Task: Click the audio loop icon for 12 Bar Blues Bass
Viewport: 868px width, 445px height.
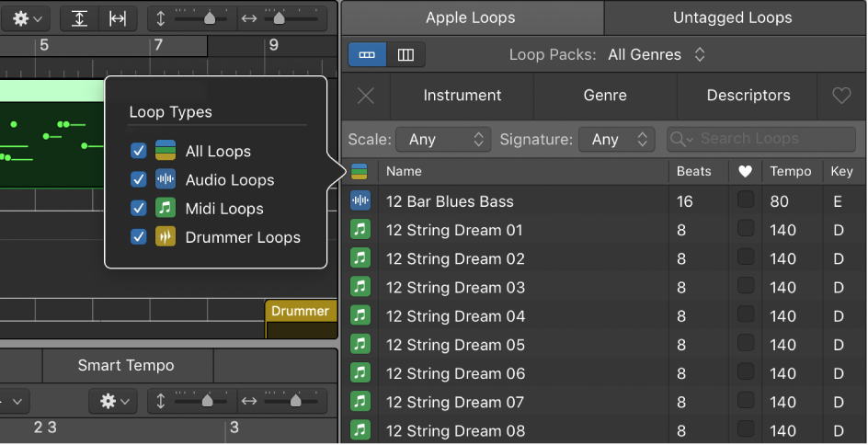Action: click(360, 201)
